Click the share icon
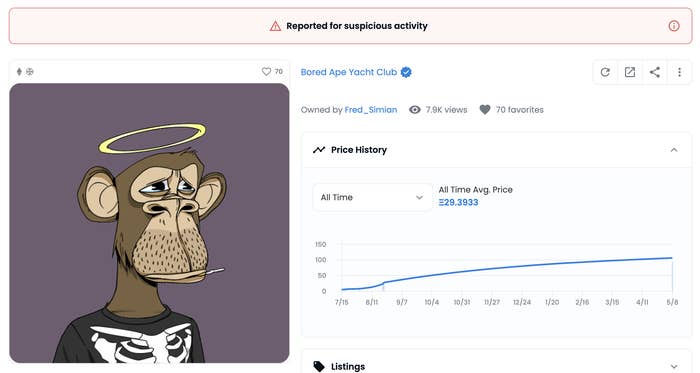700x373 pixels. point(654,72)
